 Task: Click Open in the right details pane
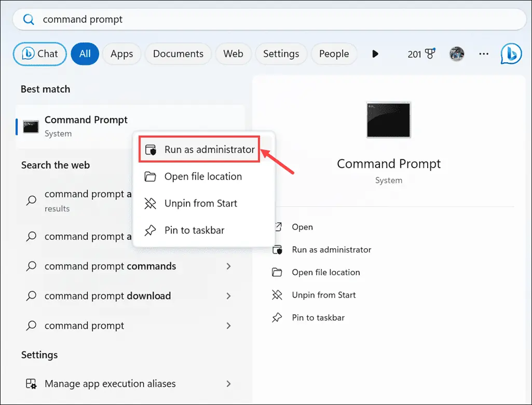(x=302, y=227)
